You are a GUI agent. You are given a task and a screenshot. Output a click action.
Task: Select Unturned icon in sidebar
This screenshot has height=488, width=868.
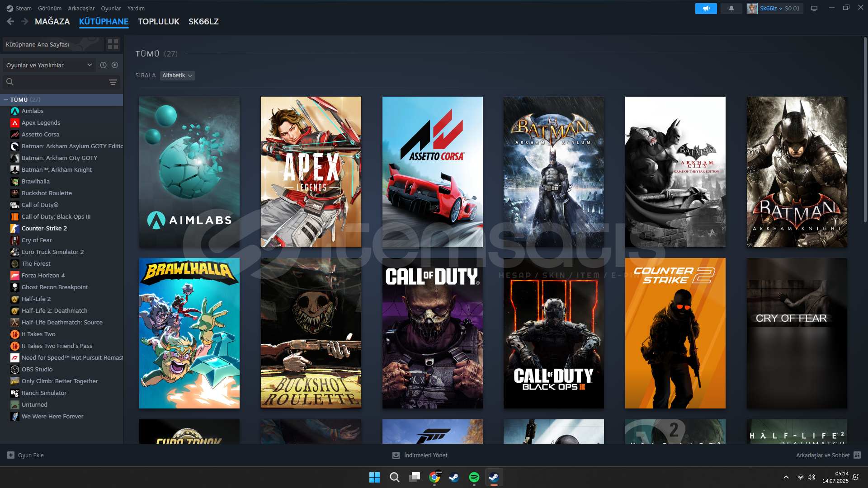tap(15, 405)
